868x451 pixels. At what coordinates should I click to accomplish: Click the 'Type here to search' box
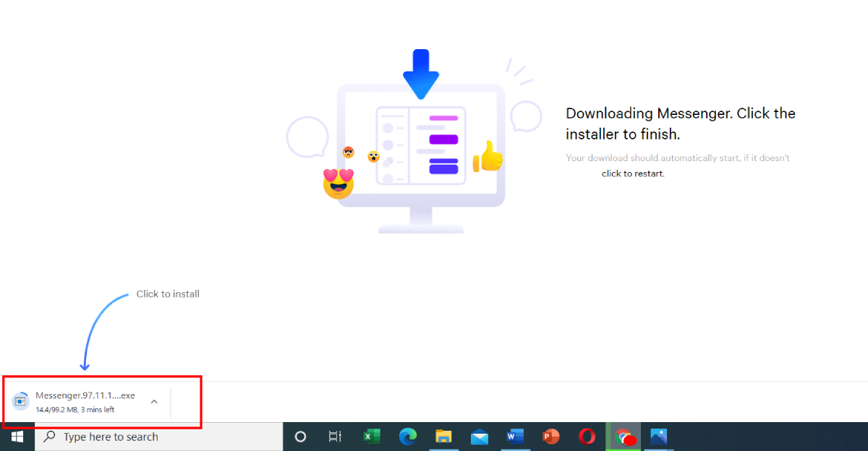coord(158,437)
